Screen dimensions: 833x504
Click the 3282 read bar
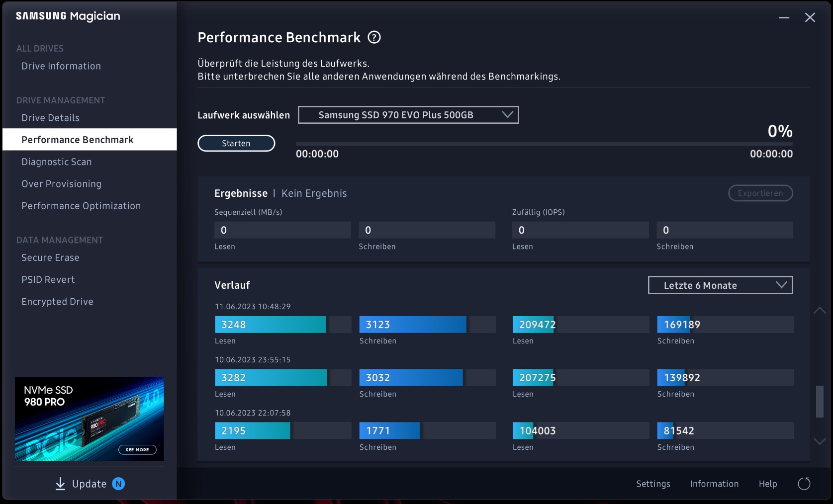[283, 378]
